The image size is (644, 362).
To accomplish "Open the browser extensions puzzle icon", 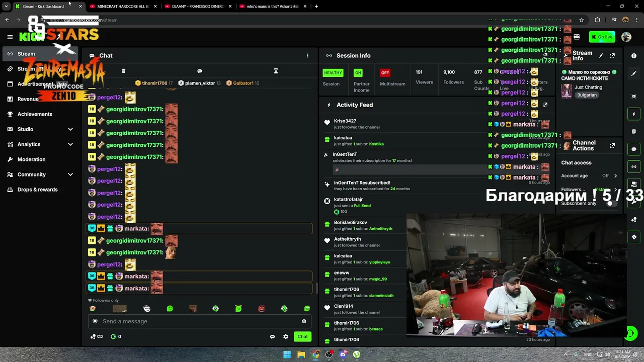I will (597, 20).
